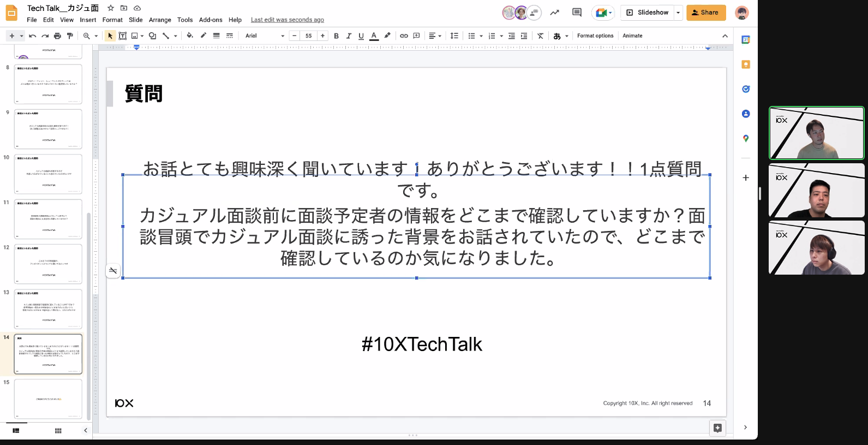Screen dimensions: 868x445
Task: Open the Slideshow options dropdown arrow
Action: [x=678, y=13]
